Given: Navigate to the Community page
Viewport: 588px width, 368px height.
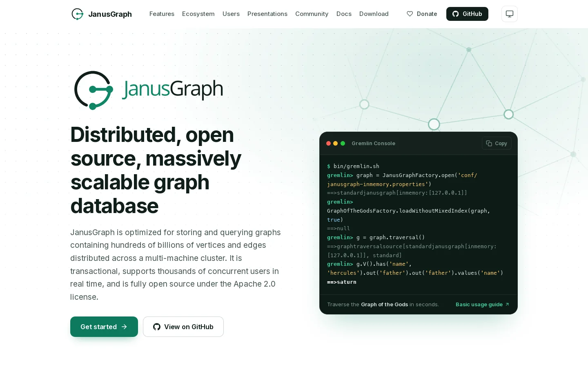Looking at the screenshot, I should tap(312, 14).
